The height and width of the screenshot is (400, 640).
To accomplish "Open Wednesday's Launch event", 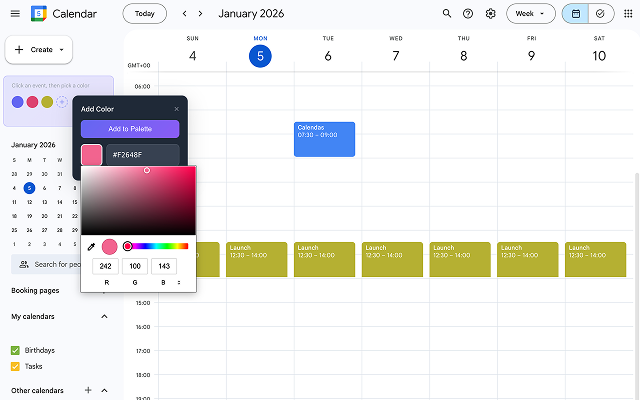I will [392, 260].
